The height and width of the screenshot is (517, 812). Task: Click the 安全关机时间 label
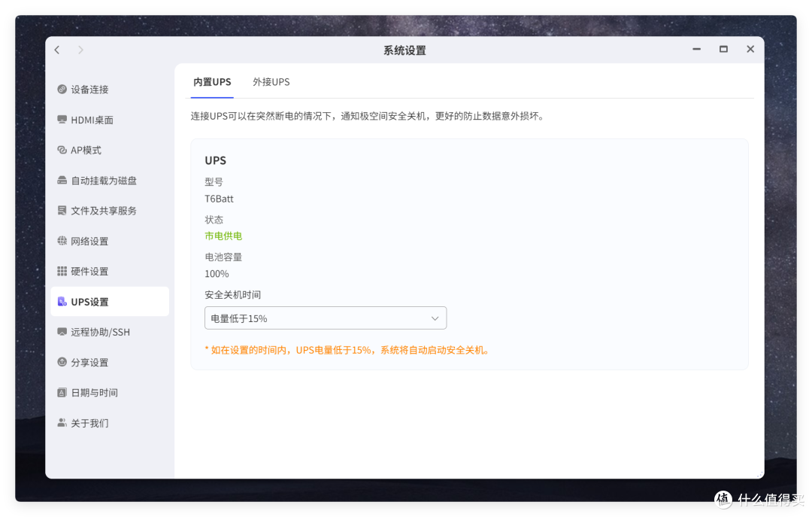click(x=232, y=294)
